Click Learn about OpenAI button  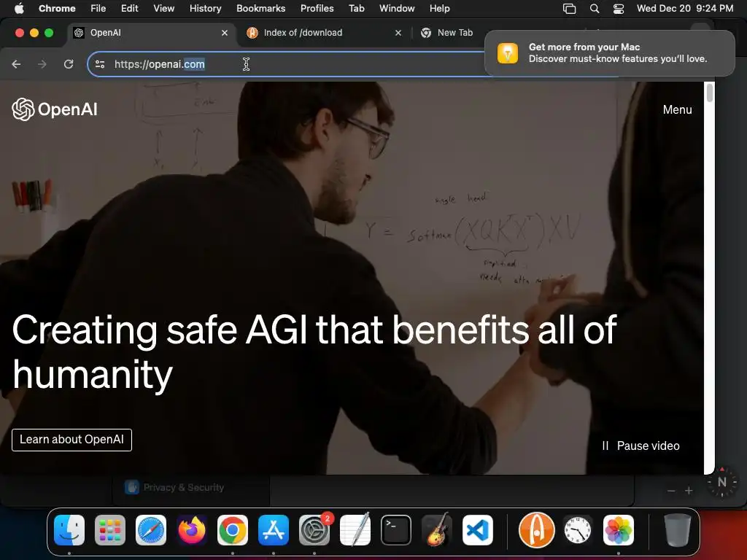(72, 440)
